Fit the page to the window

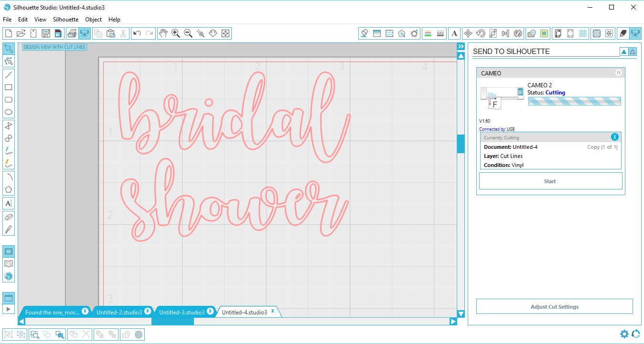pyautogui.click(x=225, y=33)
